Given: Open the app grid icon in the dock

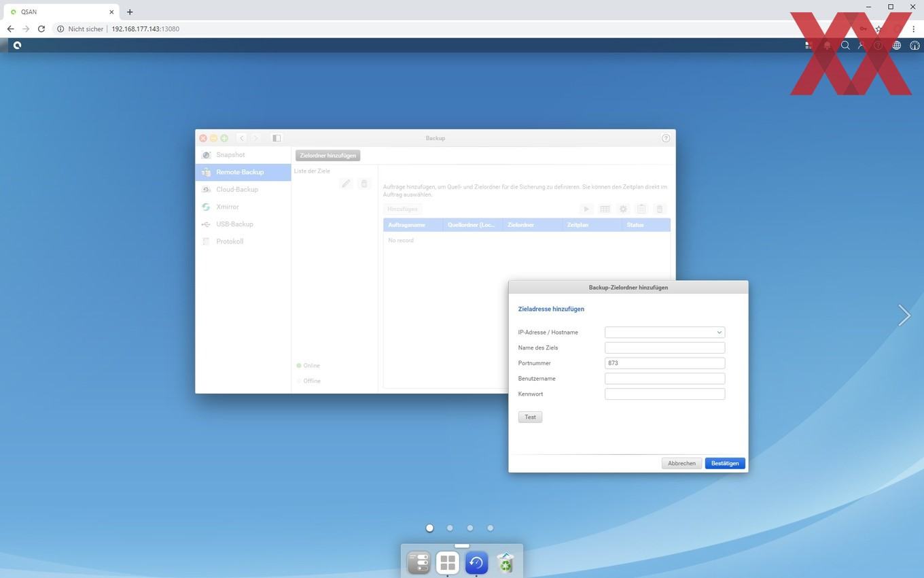Looking at the screenshot, I should pos(448,562).
